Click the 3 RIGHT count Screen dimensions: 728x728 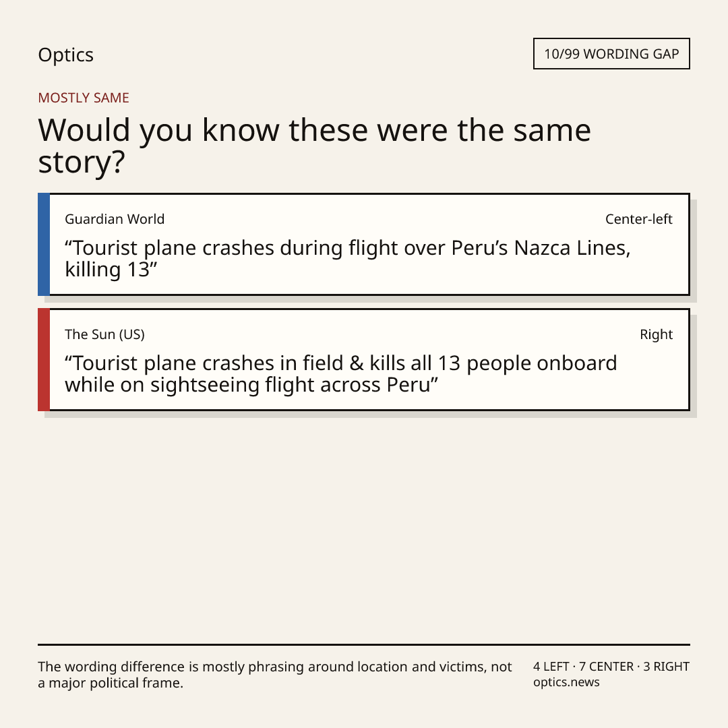666,667
